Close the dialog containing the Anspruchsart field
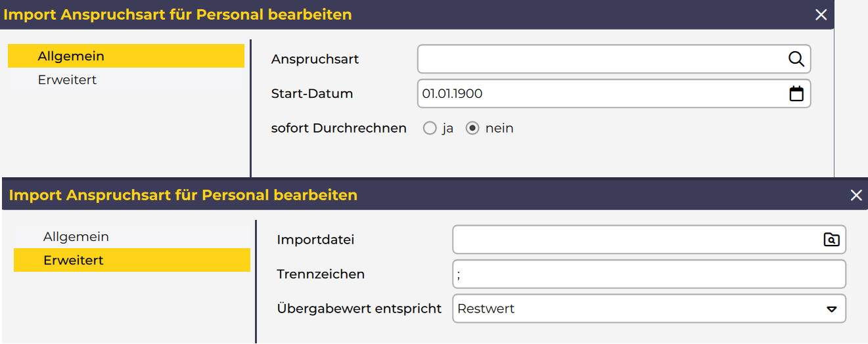The image size is (868, 344). 821,15
